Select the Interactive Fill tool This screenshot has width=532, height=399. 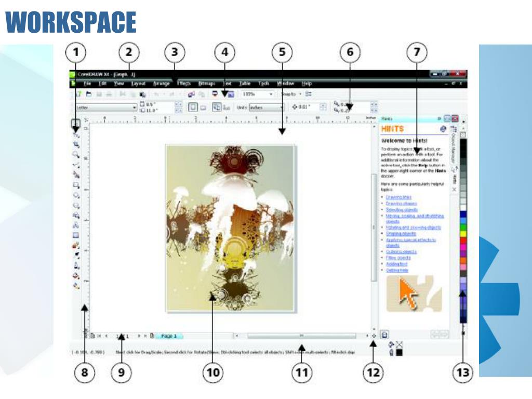coord(77,286)
